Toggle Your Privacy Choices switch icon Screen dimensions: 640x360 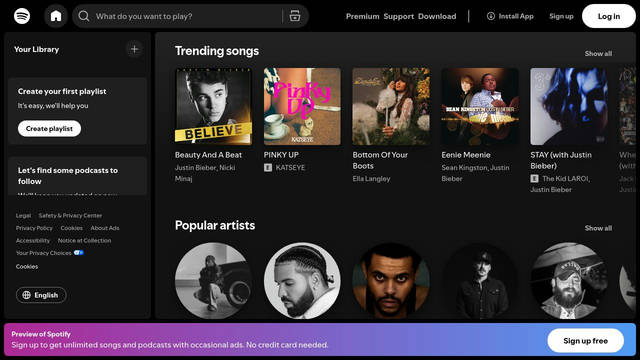(79, 253)
